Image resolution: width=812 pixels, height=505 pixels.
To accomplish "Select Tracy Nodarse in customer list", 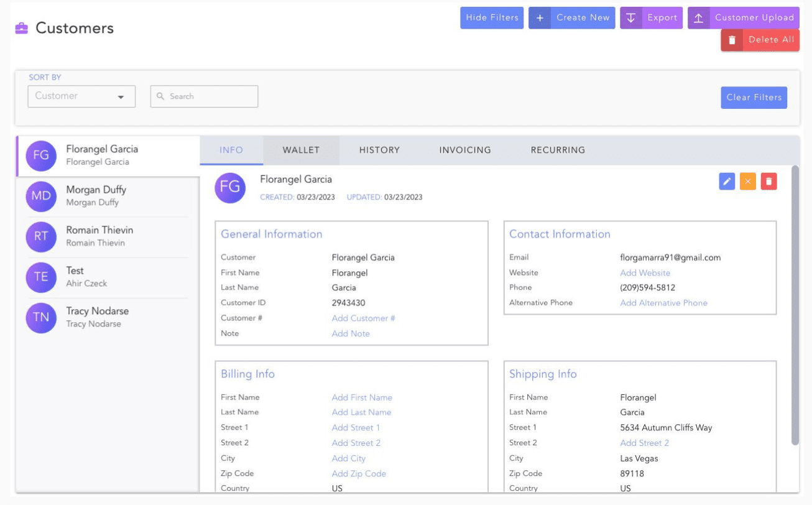I will coord(108,317).
